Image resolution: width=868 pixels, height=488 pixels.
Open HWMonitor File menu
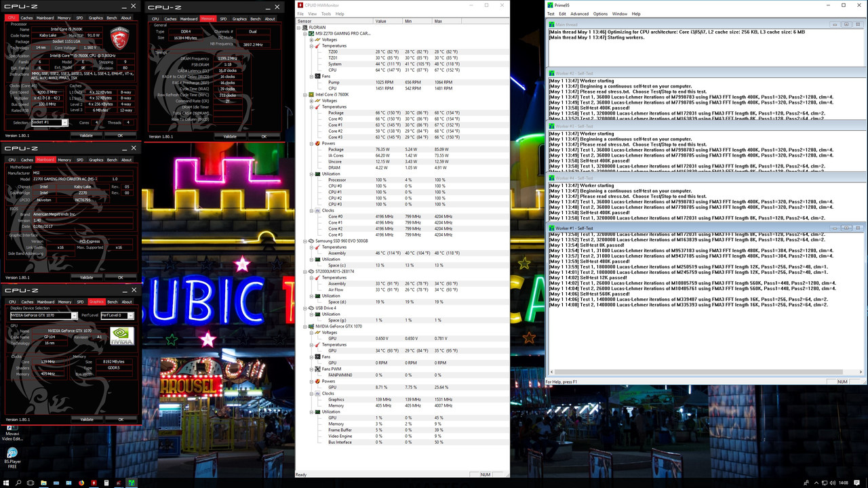point(300,14)
